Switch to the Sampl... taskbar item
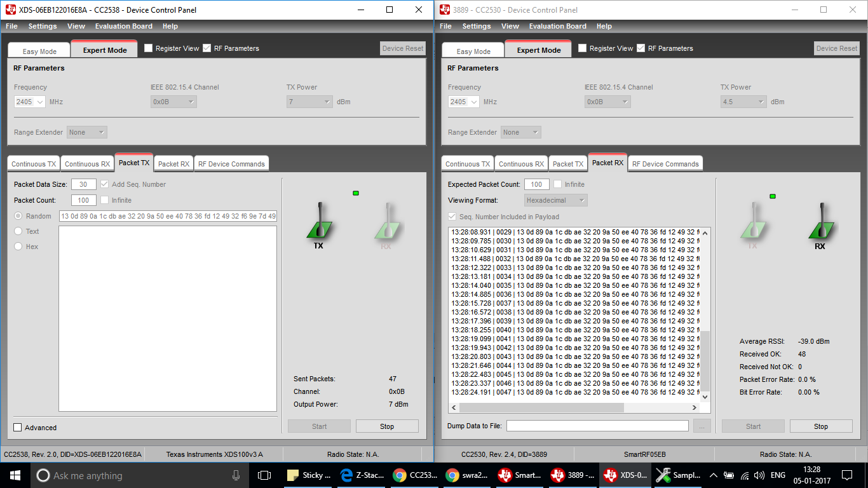 pyautogui.click(x=678, y=475)
